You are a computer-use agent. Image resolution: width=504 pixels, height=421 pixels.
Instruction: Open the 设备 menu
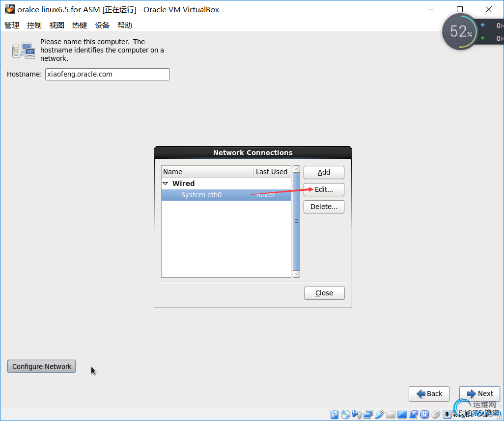(x=102, y=26)
